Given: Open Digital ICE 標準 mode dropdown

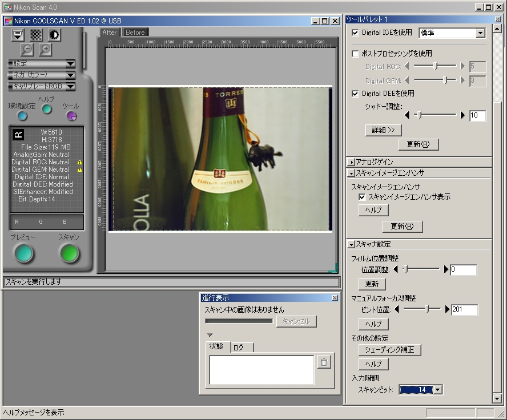Looking at the screenshot, I should point(480,33).
